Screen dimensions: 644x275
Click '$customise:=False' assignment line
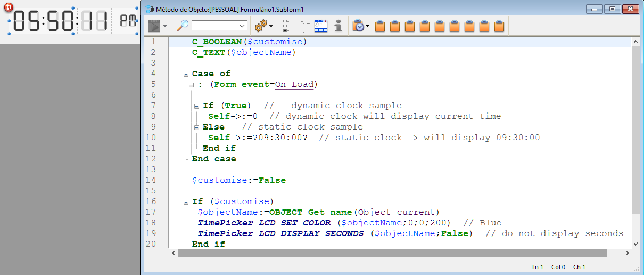[x=239, y=180]
